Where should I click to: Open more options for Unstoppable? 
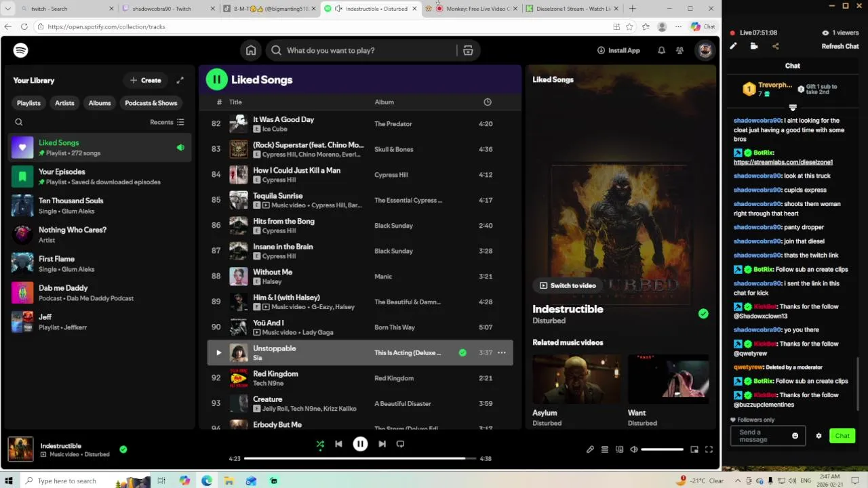click(x=502, y=352)
